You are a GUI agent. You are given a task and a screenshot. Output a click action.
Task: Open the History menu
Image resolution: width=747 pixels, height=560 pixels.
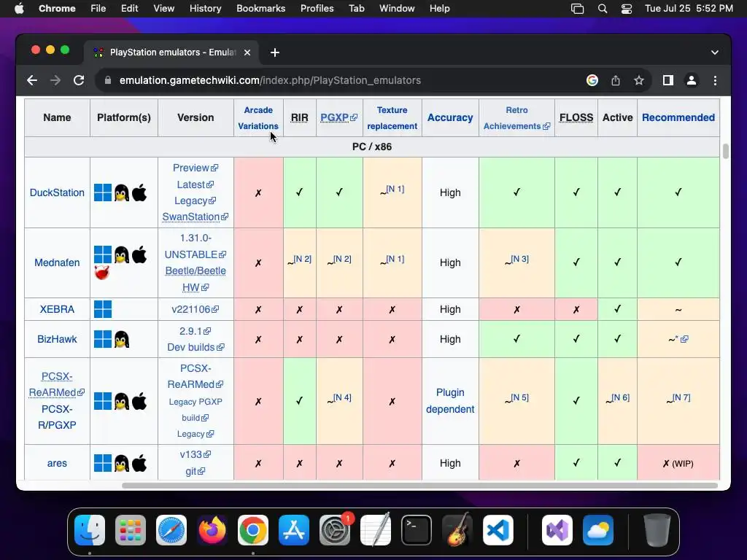(205, 9)
